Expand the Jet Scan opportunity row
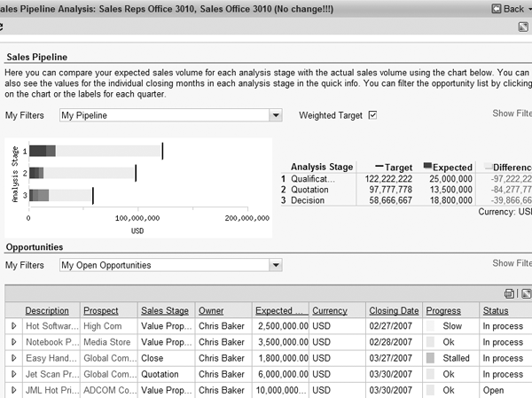This screenshot has width=532, height=398. click(13, 374)
